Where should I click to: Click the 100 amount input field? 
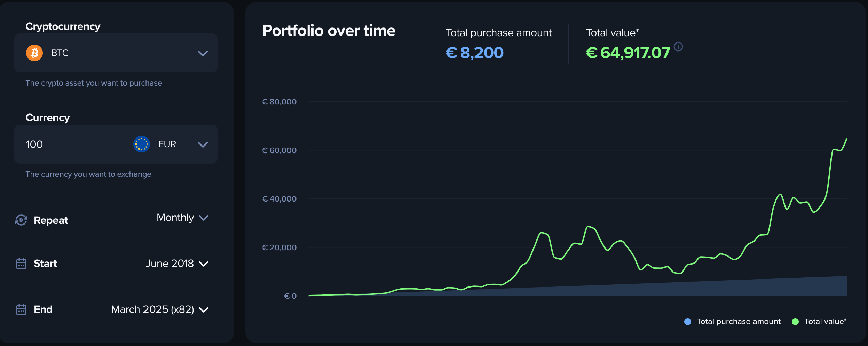[70, 144]
